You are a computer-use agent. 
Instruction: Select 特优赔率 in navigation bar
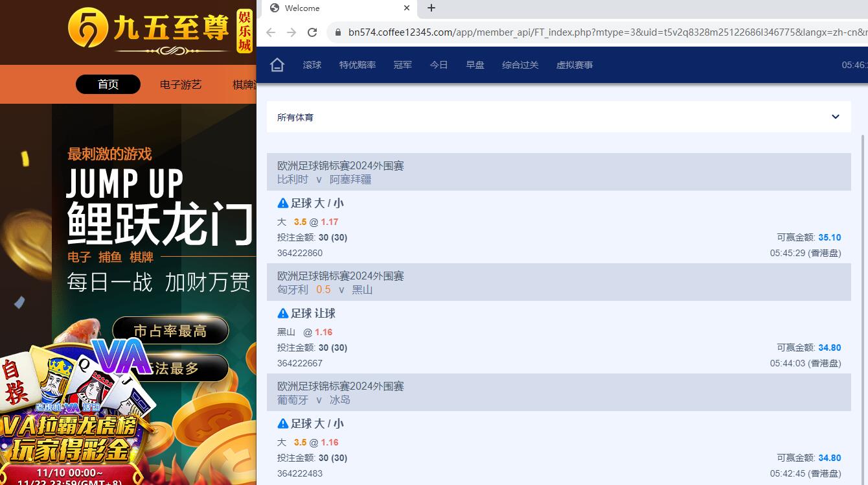[358, 65]
